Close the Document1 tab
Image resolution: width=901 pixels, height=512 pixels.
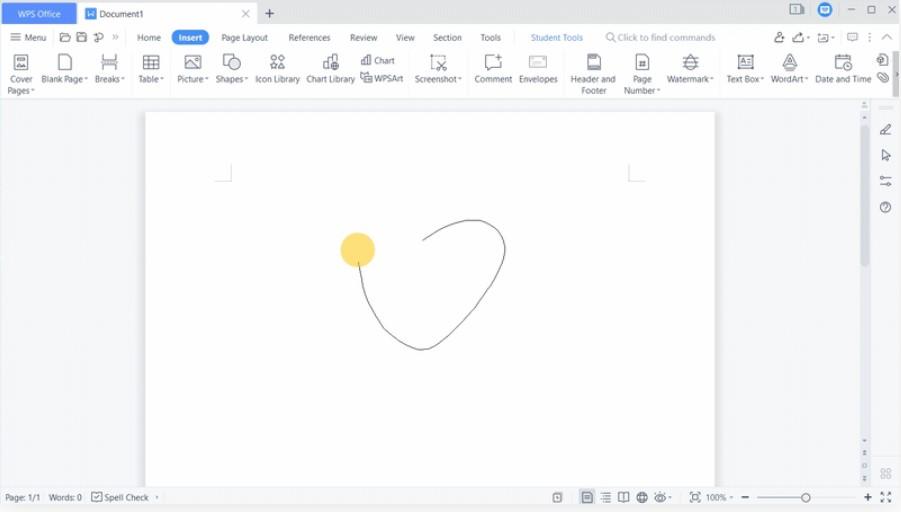245,13
